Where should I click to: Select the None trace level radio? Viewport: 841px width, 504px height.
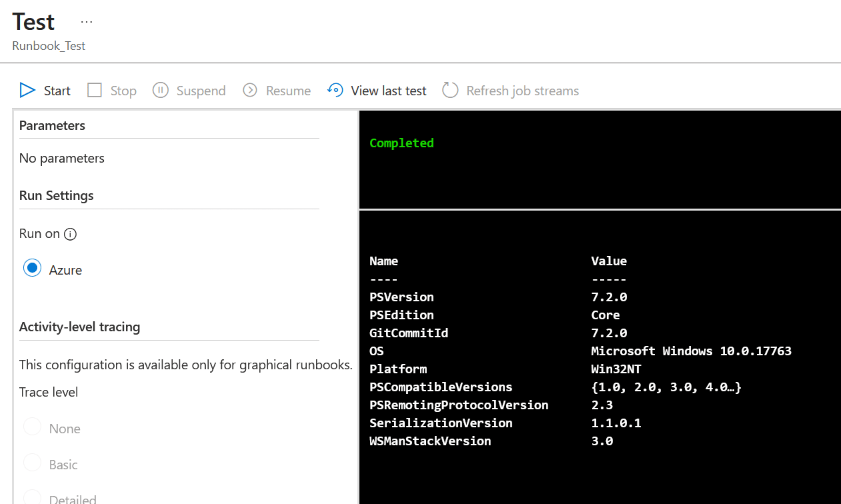coord(32,427)
